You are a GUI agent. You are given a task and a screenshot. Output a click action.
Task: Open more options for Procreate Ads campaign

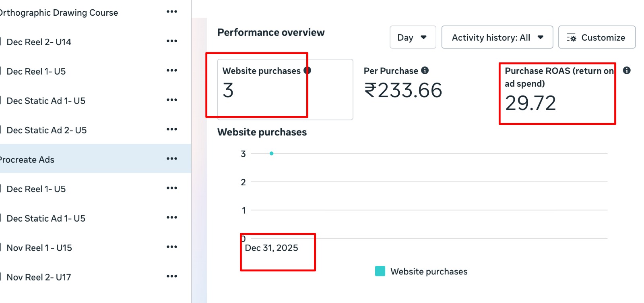pyautogui.click(x=172, y=159)
